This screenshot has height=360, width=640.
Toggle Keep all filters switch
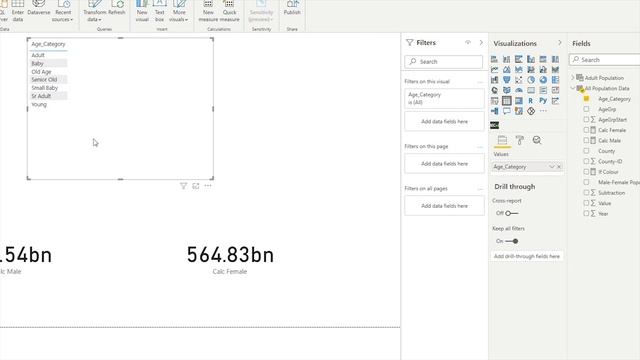512,241
